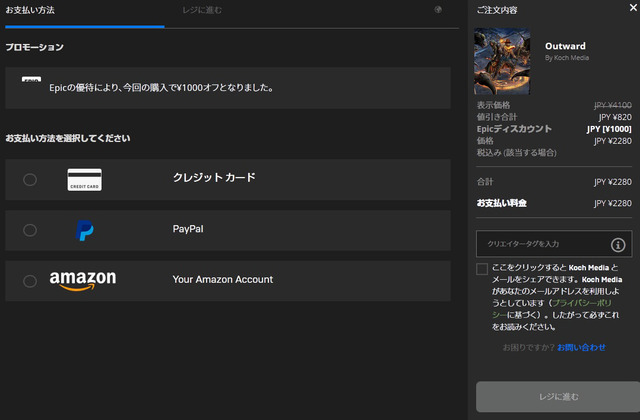Select the クレジット カード radio button
Screen dimensions: 640x420
[x=30, y=179]
